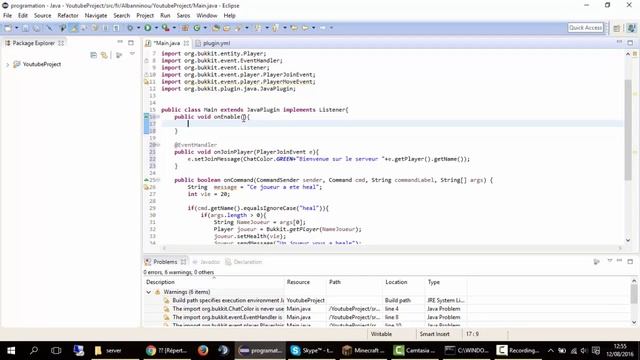Close the Package Explorer view tab
The width and height of the screenshot is (640, 360).
[x=61, y=43]
